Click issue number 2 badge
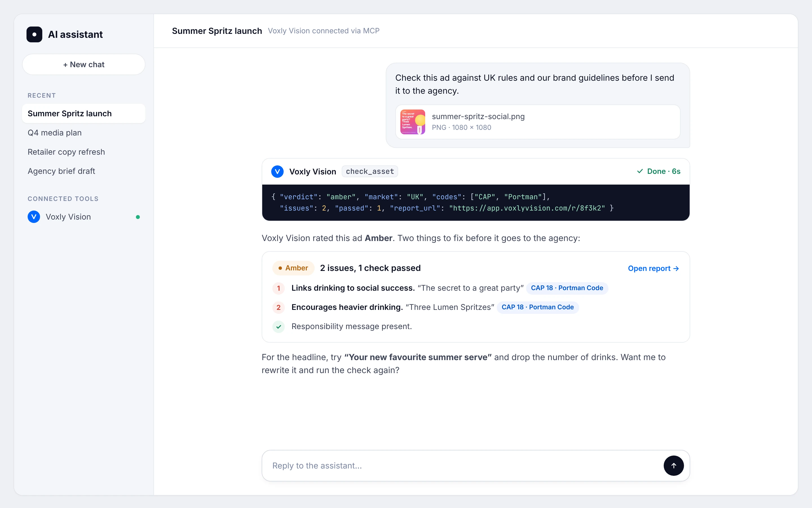812x508 pixels. [x=279, y=307]
